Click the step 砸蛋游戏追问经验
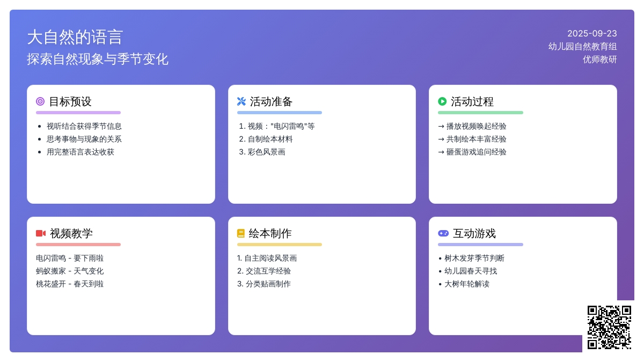 pos(476,152)
